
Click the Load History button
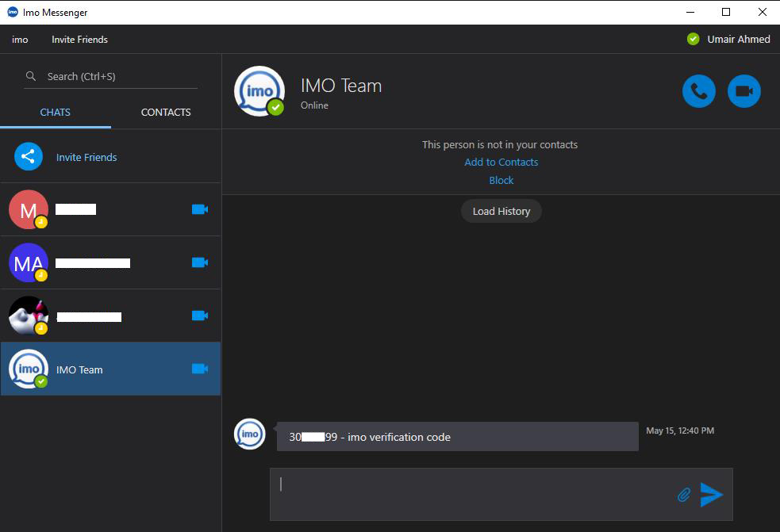click(x=501, y=212)
